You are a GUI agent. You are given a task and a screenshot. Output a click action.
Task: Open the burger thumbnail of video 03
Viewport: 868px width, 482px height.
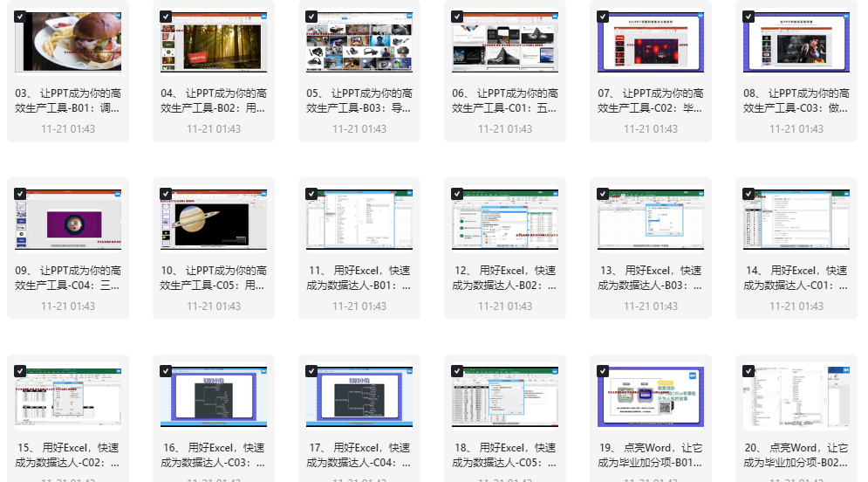pyautogui.click(x=68, y=44)
